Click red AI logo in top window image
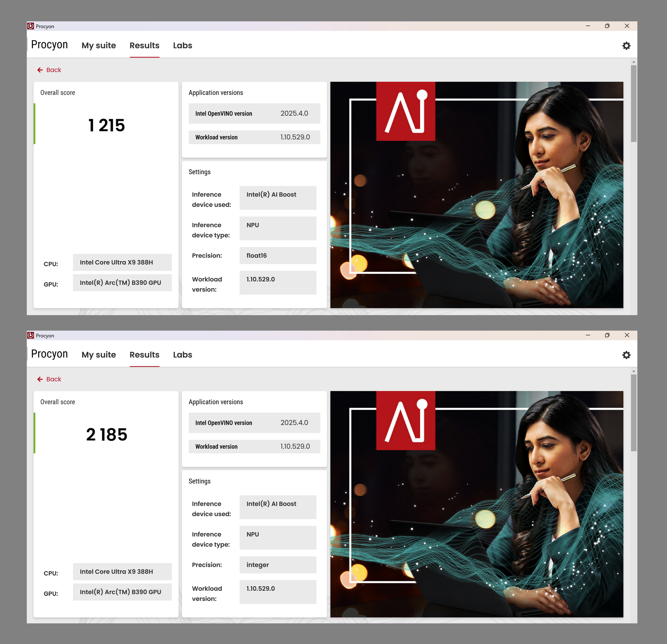The width and height of the screenshot is (667, 644). pos(405,111)
